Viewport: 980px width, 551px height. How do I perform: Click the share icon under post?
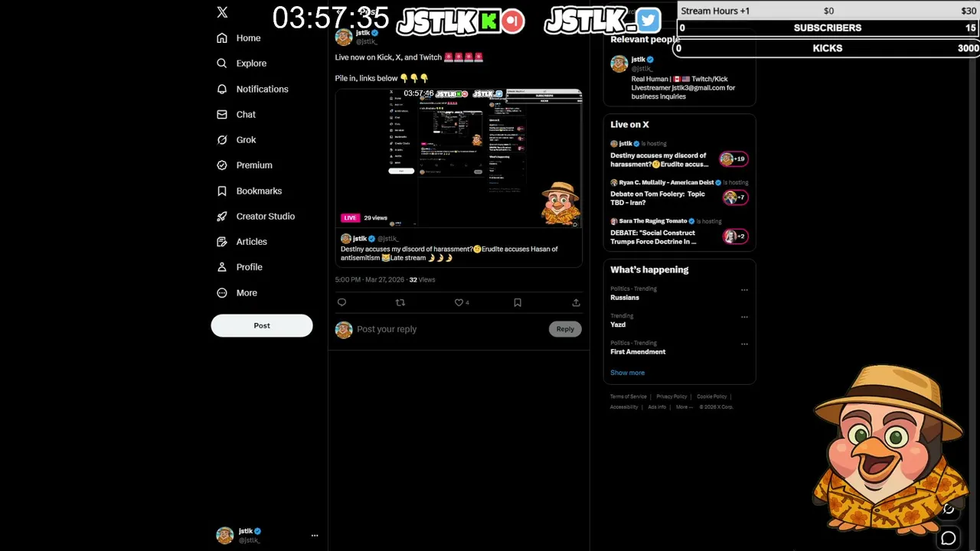coord(576,303)
